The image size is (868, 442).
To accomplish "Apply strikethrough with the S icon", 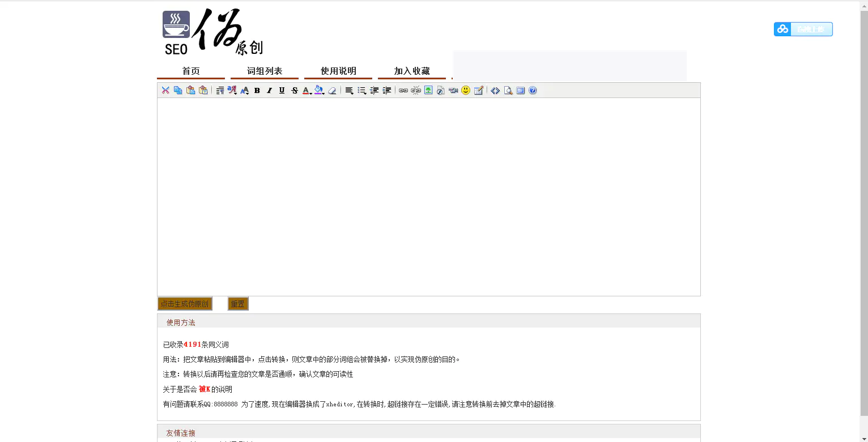I will click(x=294, y=90).
